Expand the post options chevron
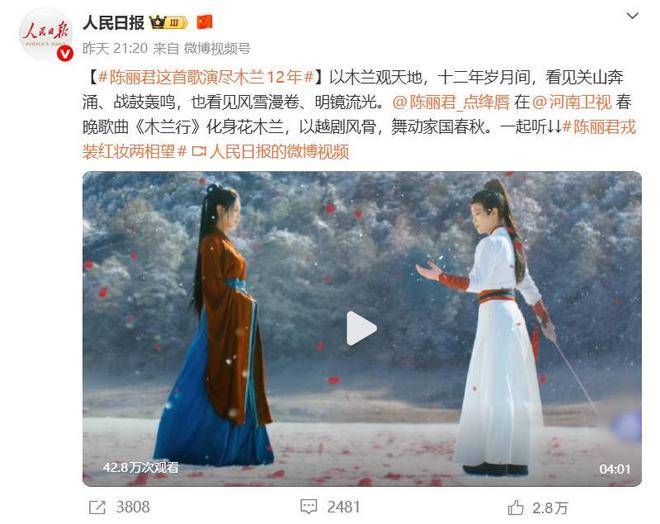This screenshot has width=660, height=524. tap(632, 16)
